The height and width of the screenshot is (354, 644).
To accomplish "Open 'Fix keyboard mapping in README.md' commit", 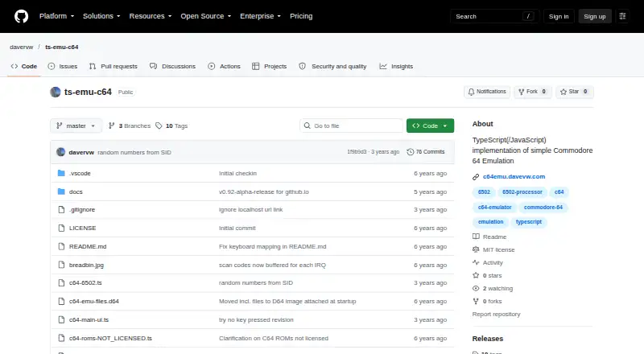I will tap(272, 246).
